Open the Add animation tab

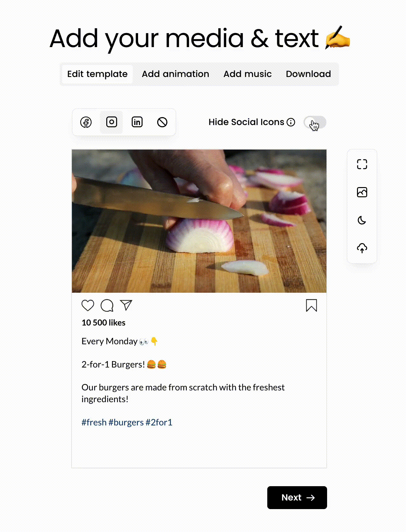point(175,74)
